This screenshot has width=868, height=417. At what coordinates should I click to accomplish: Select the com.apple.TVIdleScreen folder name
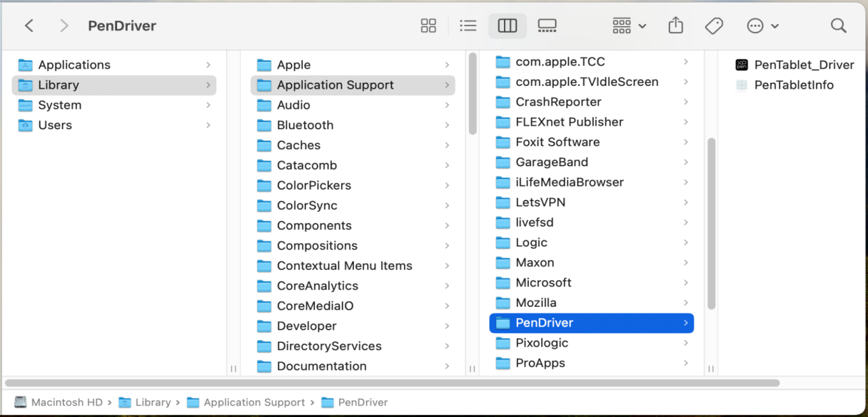pos(587,81)
